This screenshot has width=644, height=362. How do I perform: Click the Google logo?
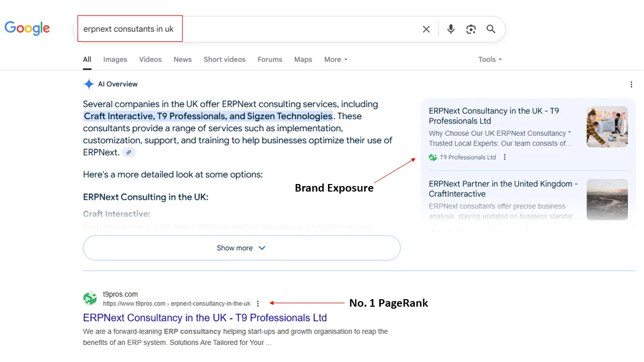pos(27,28)
